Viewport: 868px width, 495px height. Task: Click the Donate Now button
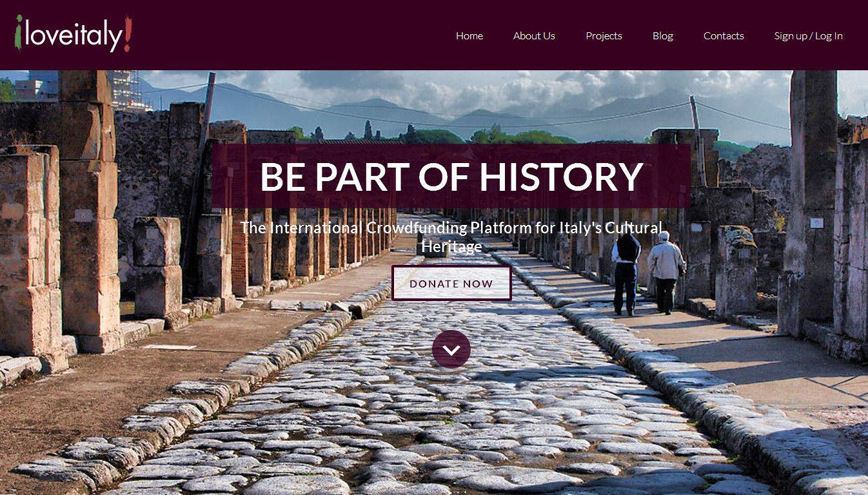(451, 284)
